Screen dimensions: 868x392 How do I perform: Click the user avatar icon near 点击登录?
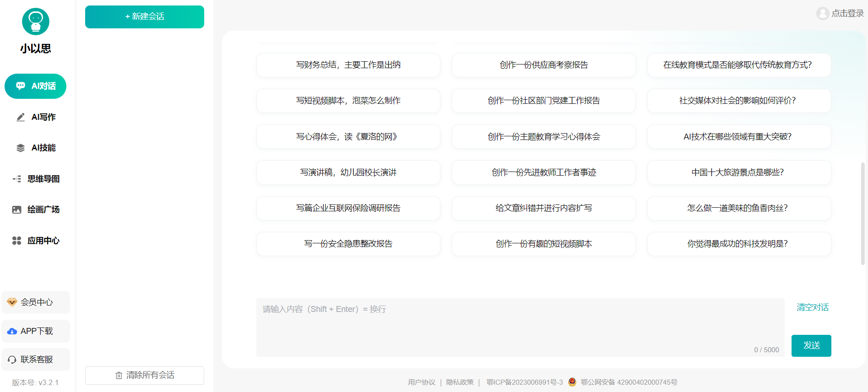(823, 13)
